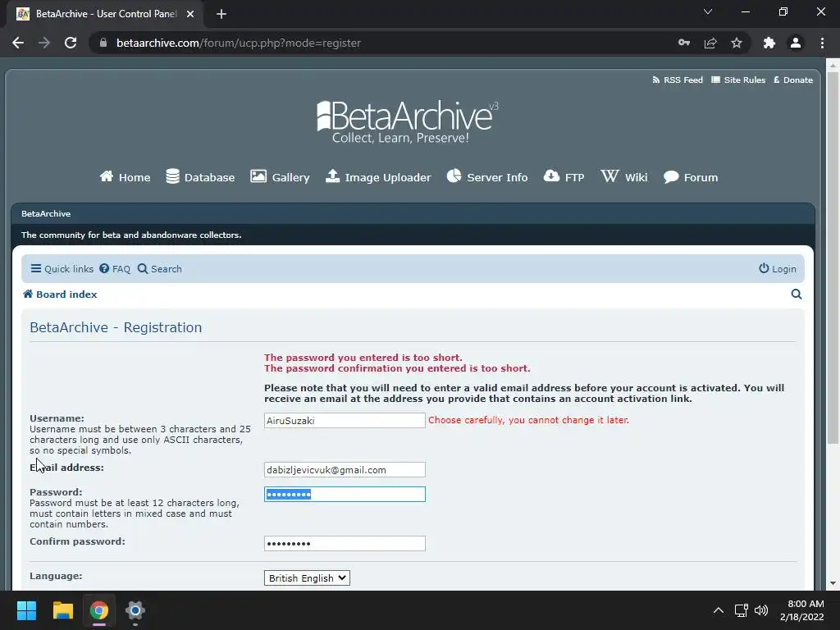The height and width of the screenshot is (630, 840).
Task: Open the RSS Feed link
Action: tap(677, 80)
